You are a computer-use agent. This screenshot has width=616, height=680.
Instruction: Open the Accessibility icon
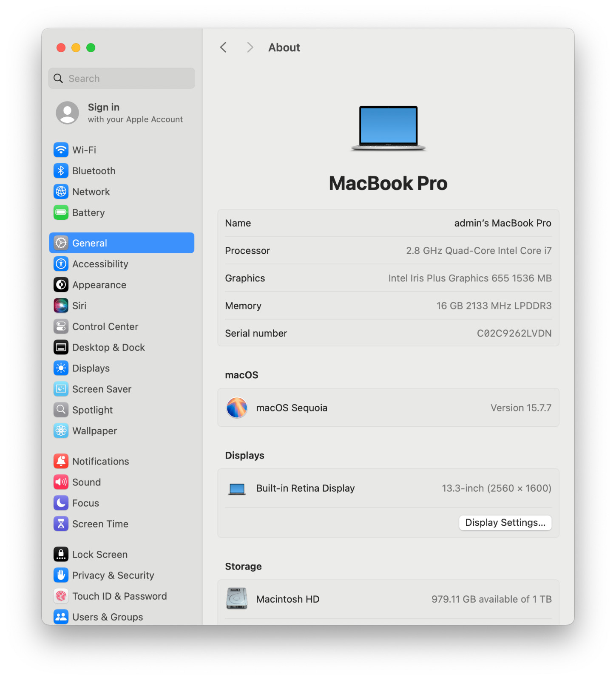(61, 263)
